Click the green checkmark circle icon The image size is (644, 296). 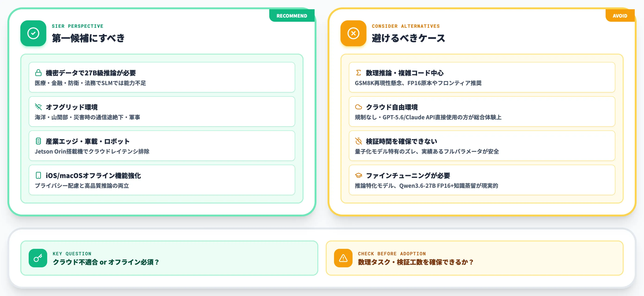coord(33,33)
